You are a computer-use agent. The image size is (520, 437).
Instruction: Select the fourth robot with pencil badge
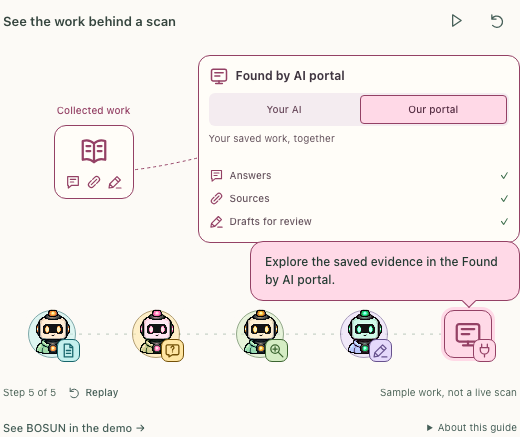[x=366, y=335]
